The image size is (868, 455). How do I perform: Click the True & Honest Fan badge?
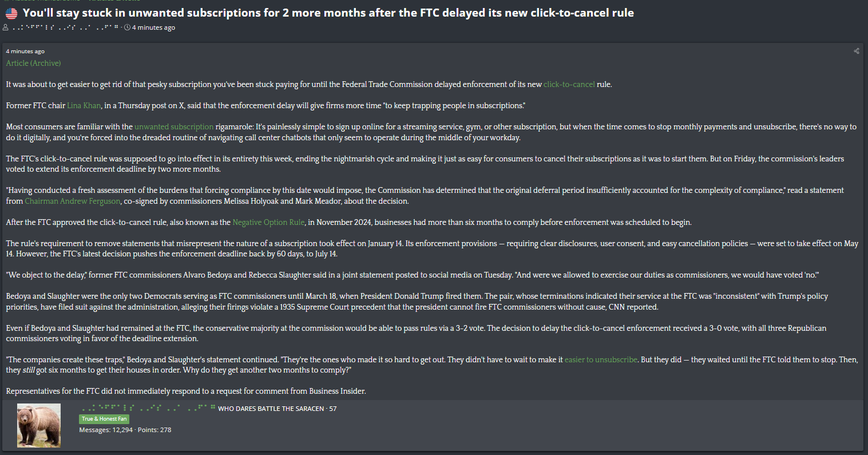point(104,419)
